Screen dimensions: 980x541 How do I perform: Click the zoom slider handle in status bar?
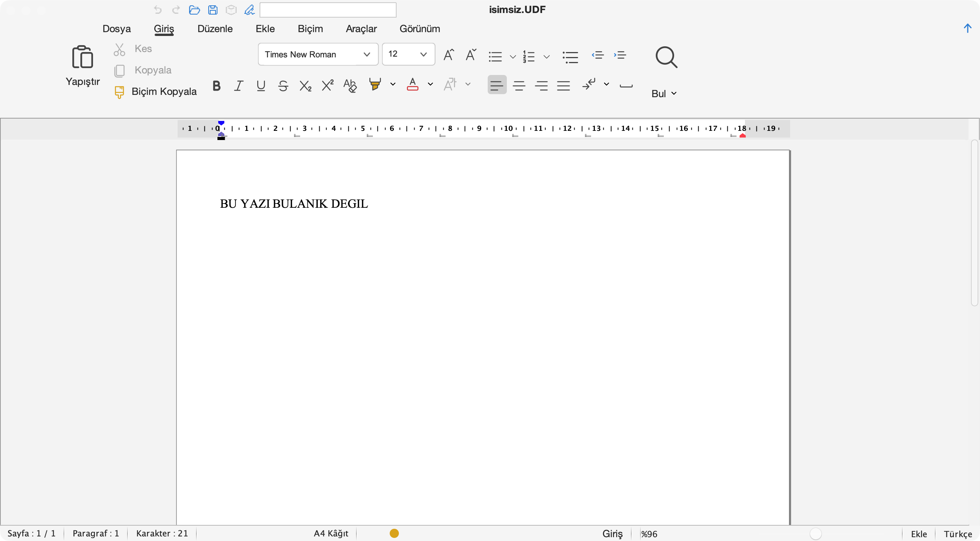[815, 534]
